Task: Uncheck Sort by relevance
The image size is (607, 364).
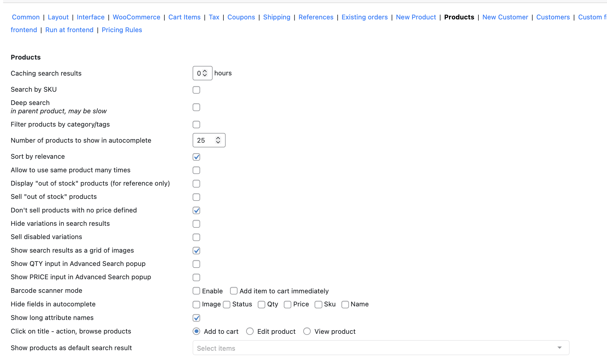Action: pos(196,157)
